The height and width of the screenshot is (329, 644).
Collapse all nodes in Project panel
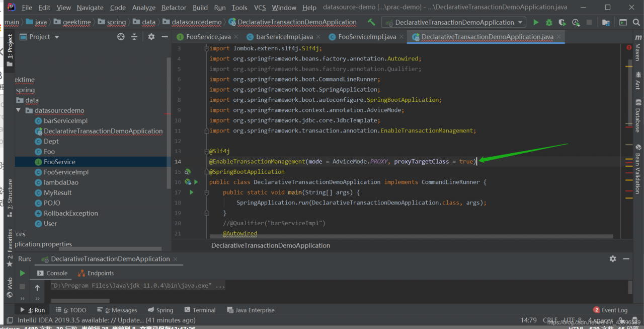point(134,37)
